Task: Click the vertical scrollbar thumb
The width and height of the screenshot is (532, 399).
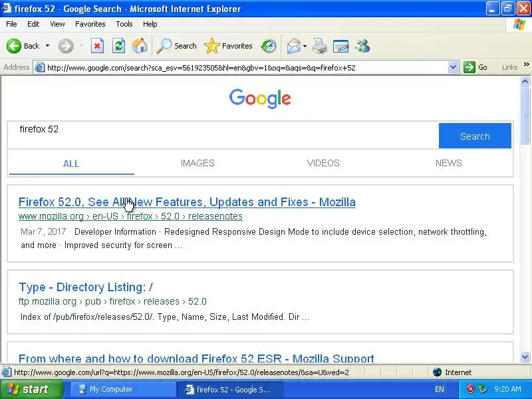Action: coord(525,115)
